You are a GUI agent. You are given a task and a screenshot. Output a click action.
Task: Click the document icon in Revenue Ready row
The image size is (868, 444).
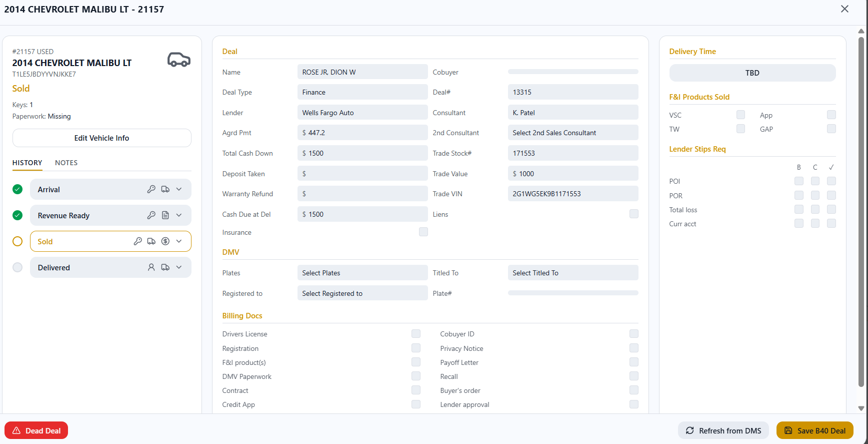(x=165, y=215)
